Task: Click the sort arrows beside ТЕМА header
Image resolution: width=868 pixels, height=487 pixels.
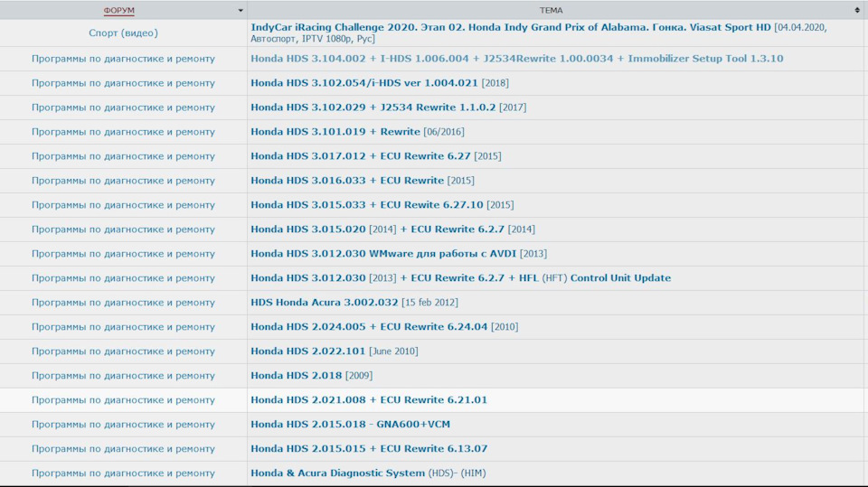Action: [857, 10]
